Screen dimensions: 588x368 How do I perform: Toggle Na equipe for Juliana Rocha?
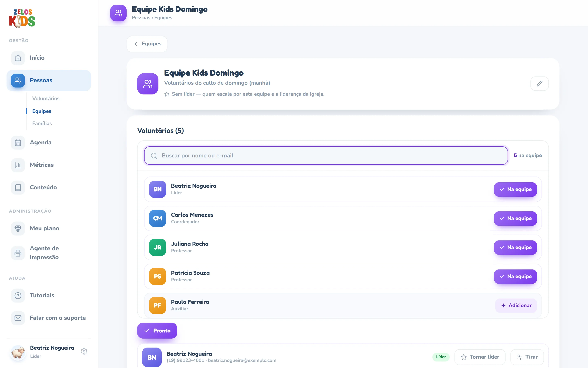coord(515,247)
